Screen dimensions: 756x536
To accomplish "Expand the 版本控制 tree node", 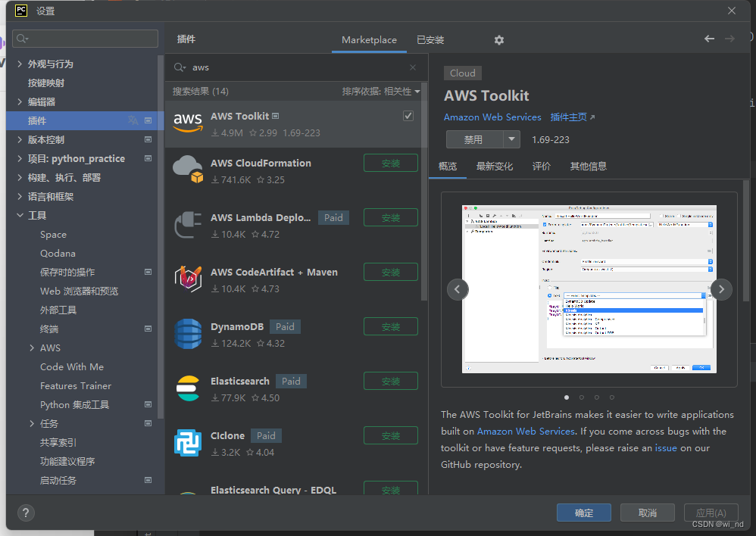I will tap(20, 140).
